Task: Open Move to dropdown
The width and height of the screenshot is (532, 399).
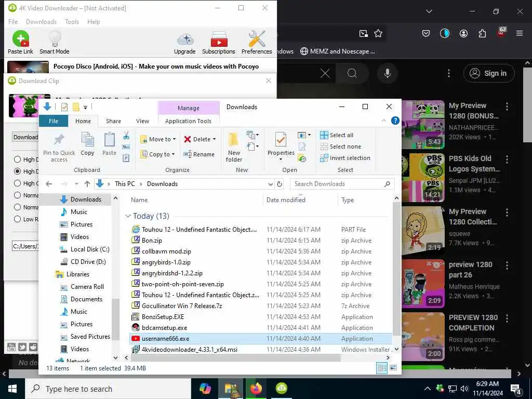Action: tap(158, 139)
